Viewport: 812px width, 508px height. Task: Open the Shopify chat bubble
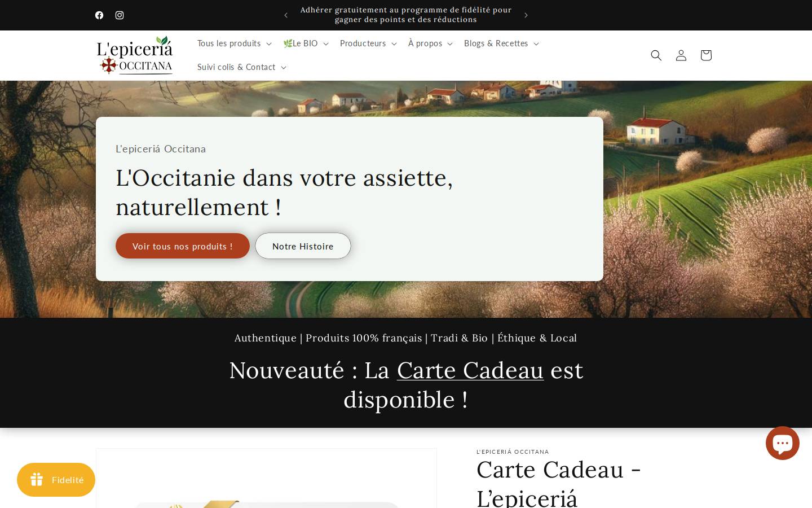(x=783, y=443)
